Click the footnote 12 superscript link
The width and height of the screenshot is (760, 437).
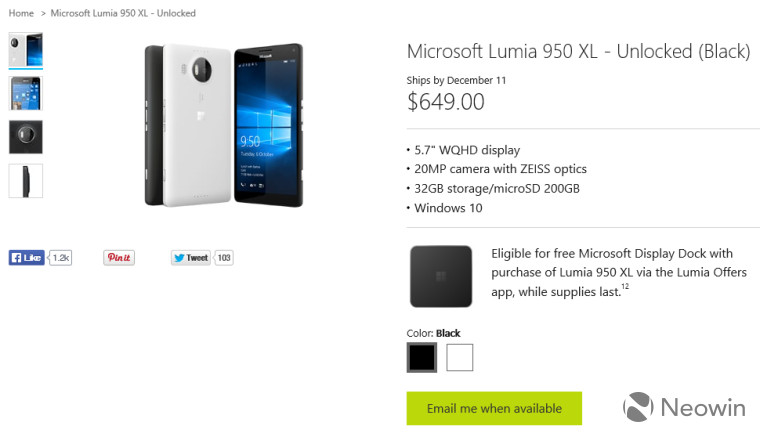(x=625, y=286)
